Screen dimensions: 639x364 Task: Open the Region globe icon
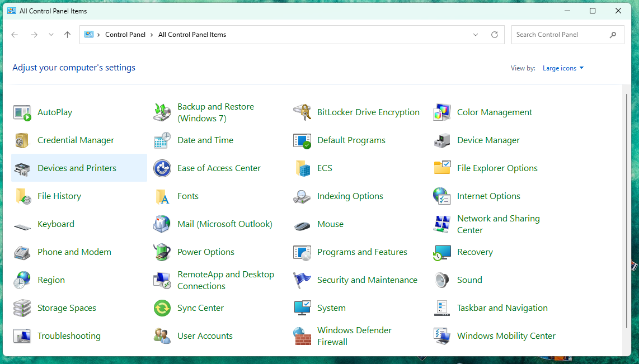coord(22,280)
